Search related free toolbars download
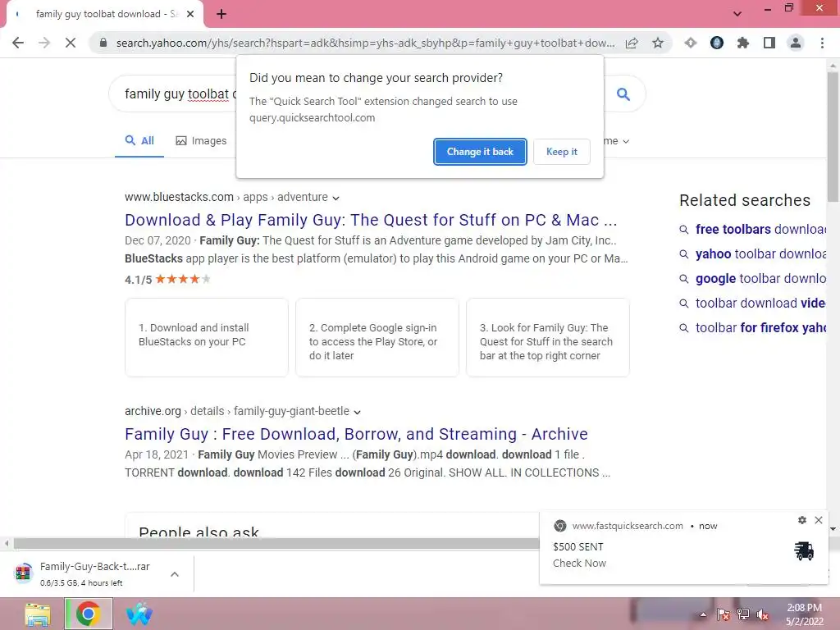Viewport: 840px width, 630px height. pos(760,230)
